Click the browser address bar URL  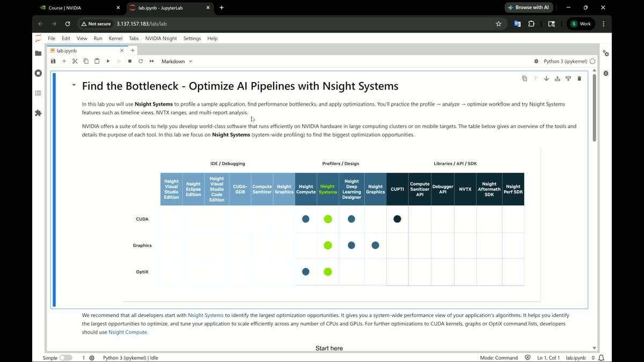pos(142,24)
